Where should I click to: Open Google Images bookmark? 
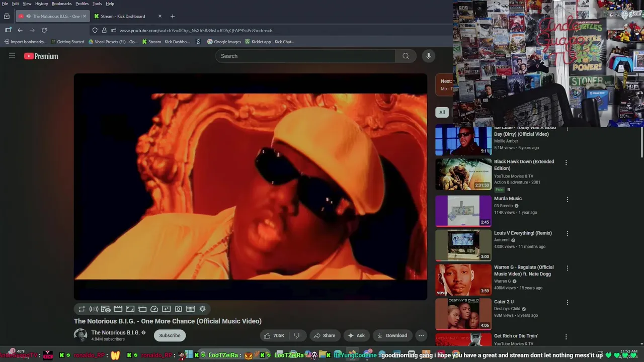[224, 42]
